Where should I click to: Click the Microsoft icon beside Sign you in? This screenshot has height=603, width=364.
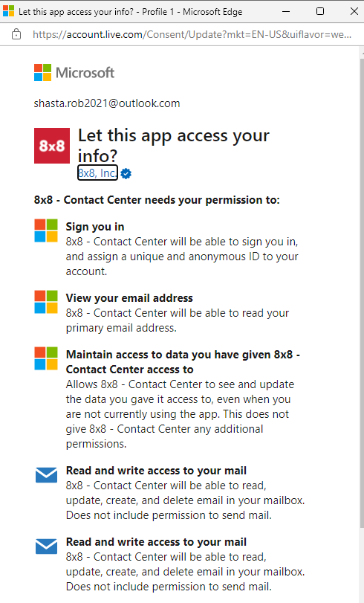pos(46,230)
